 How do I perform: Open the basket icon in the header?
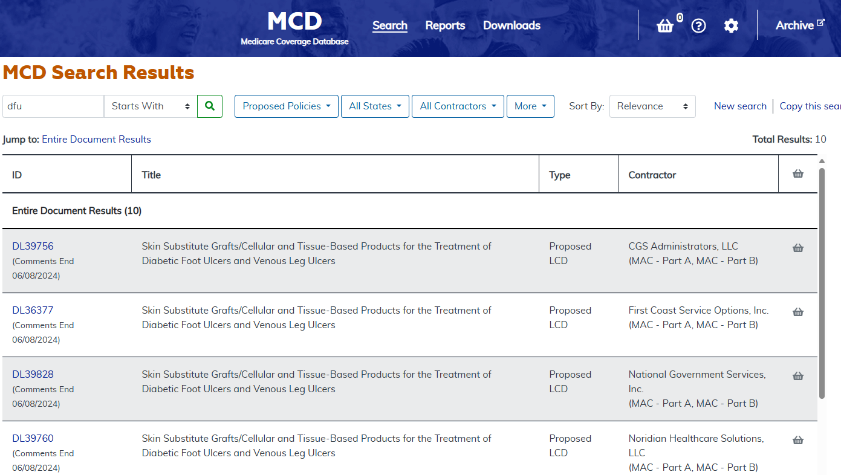(x=665, y=25)
